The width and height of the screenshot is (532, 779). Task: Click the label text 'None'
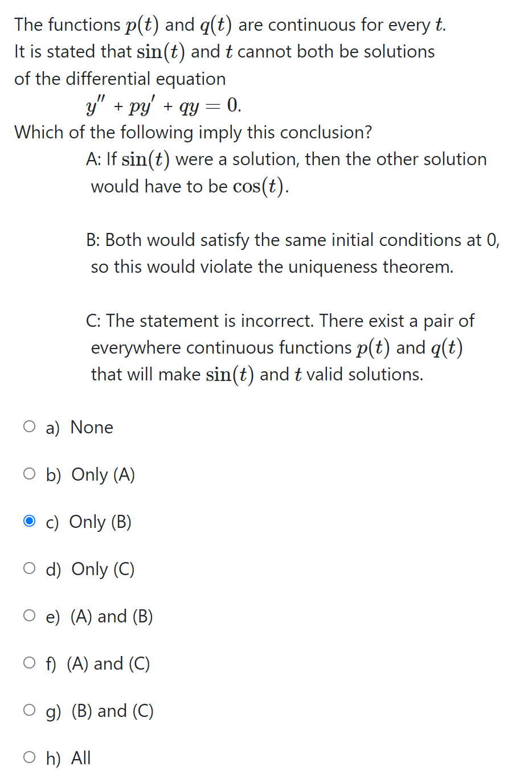coord(91,427)
